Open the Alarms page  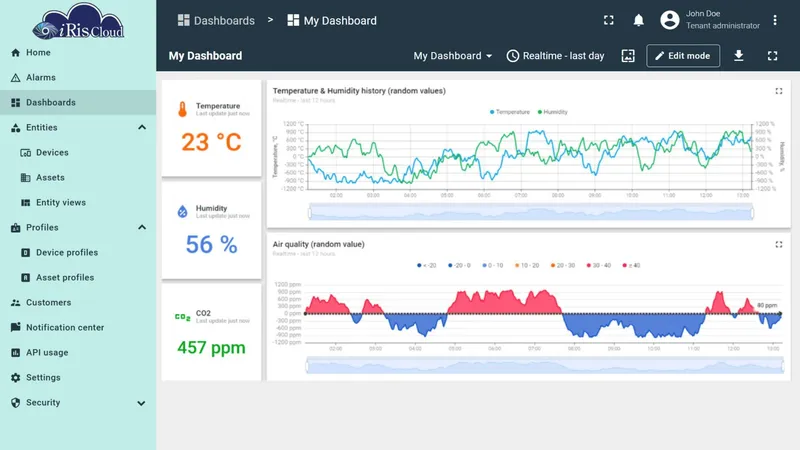[78, 78]
